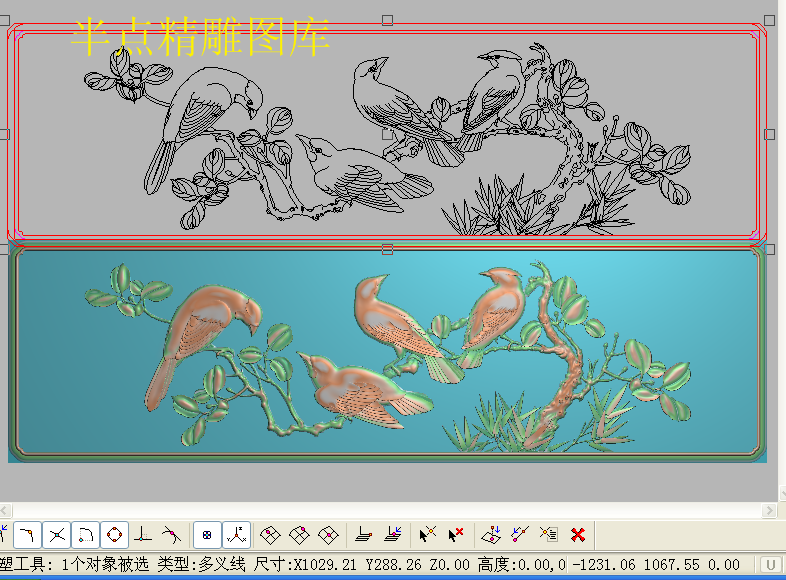Click top-right selection handle
This screenshot has width=786, height=580.
pyautogui.click(x=769, y=20)
